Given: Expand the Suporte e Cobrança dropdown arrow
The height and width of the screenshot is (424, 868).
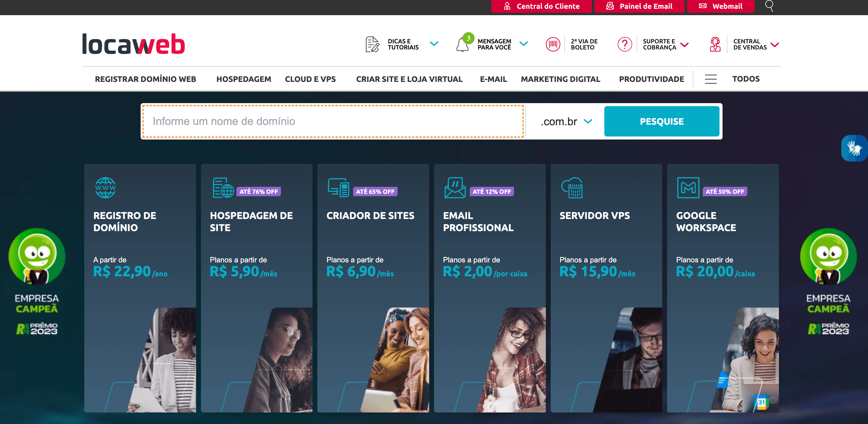Looking at the screenshot, I should (684, 45).
